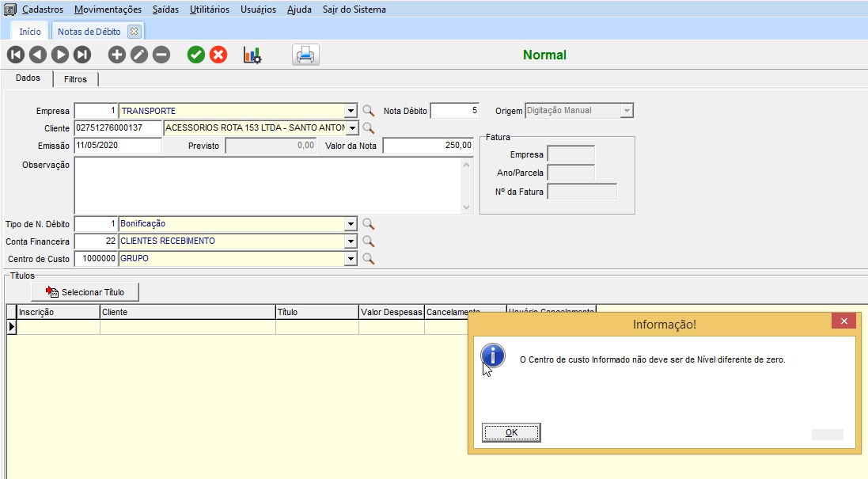This screenshot has width=868, height=479.
Task: Go to first record in toolbar
Action: click(16, 55)
